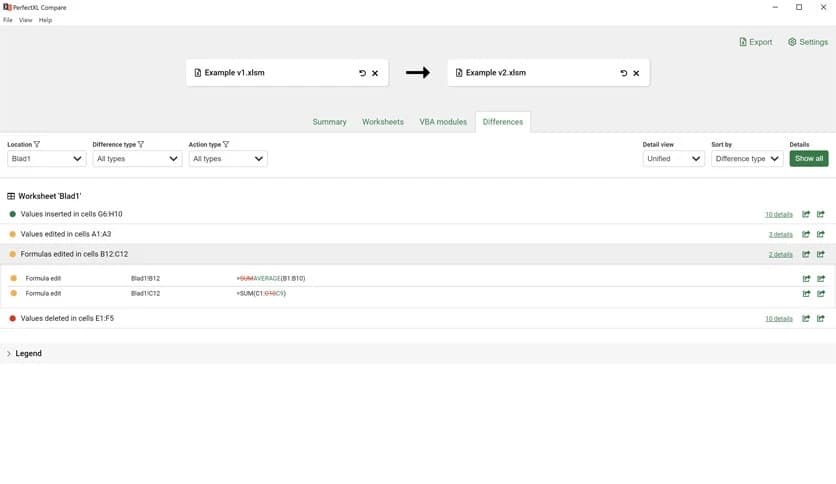Viewport: 836px width, 484px height.
Task: Click right open icon on Values inserted row
Action: [821, 214]
